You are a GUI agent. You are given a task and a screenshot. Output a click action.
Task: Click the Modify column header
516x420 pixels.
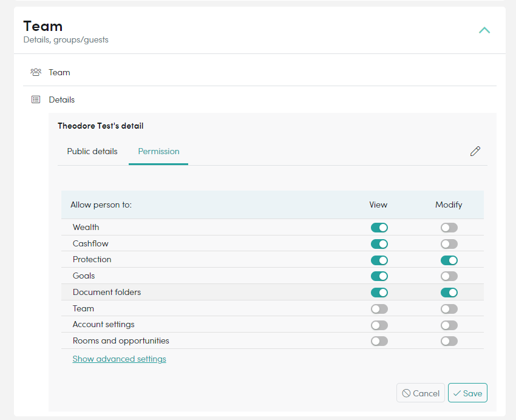[x=449, y=205]
